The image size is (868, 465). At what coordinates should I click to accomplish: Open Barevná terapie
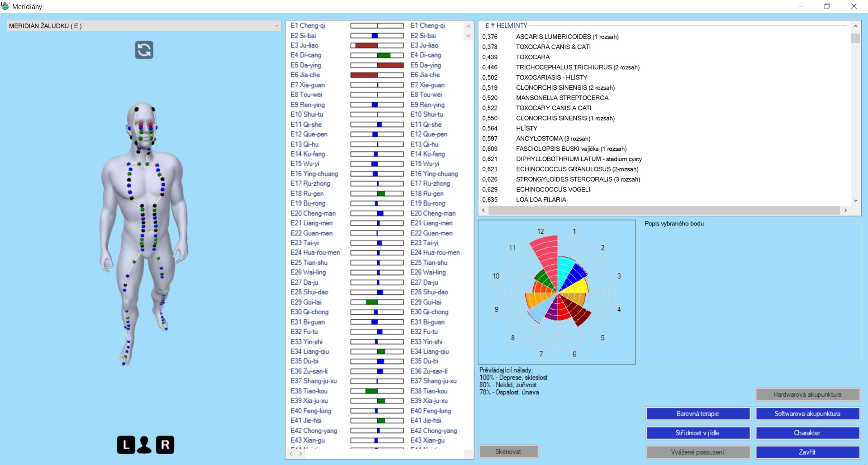pyautogui.click(x=697, y=414)
